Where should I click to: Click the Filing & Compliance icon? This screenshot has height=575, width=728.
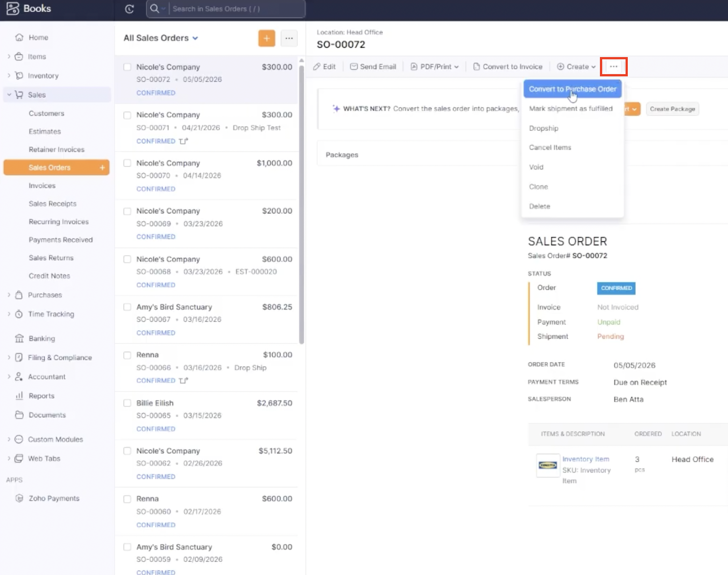pyautogui.click(x=19, y=358)
